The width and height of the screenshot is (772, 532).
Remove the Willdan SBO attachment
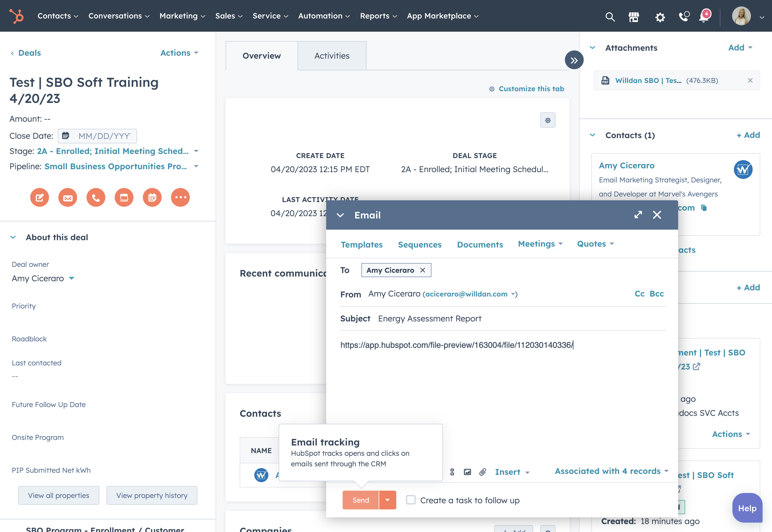tap(750, 80)
